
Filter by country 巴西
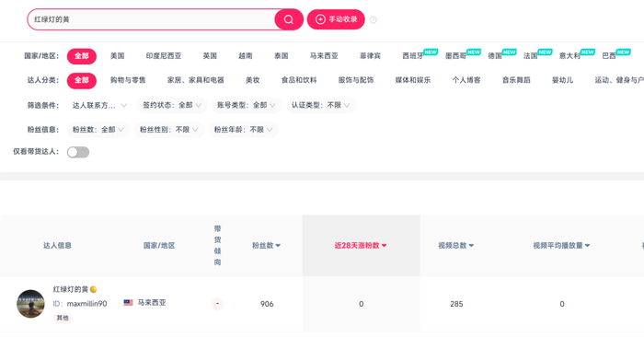(x=609, y=56)
